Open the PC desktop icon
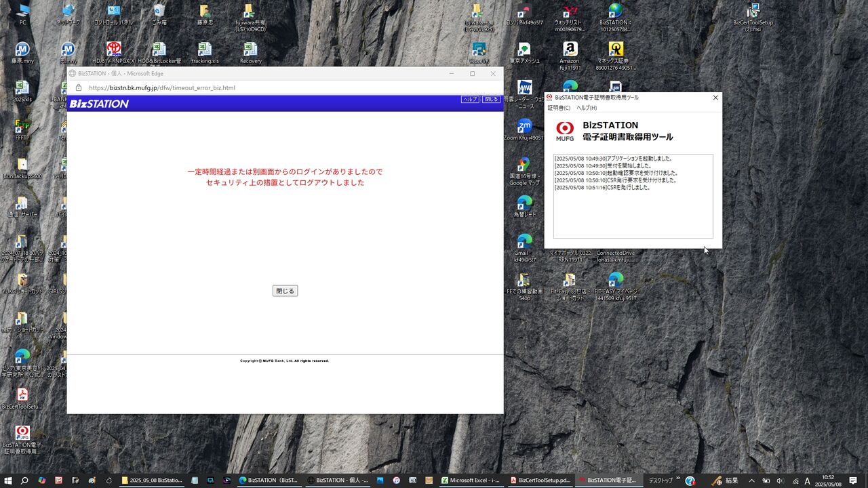The height and width of the screenshot is (488, 868). 22,14
